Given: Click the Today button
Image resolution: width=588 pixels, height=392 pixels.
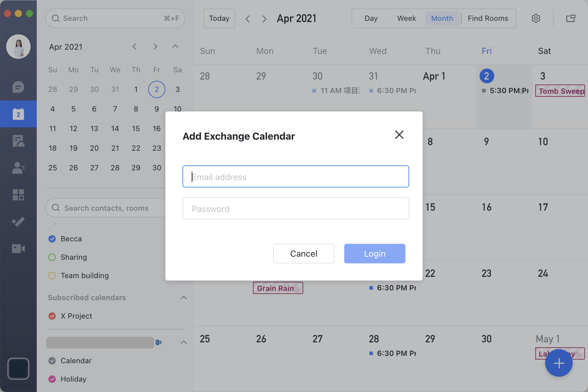Looking at the screenshot, I should tap(219, 18).
